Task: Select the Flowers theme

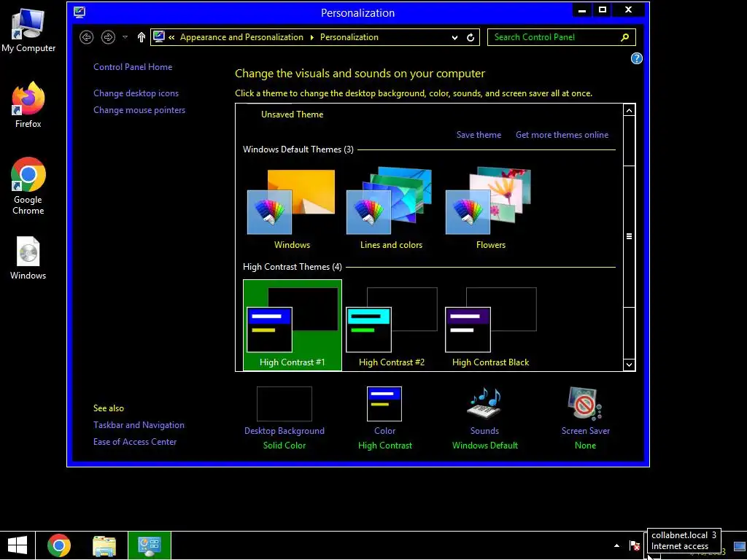Action: click(491, 209)
